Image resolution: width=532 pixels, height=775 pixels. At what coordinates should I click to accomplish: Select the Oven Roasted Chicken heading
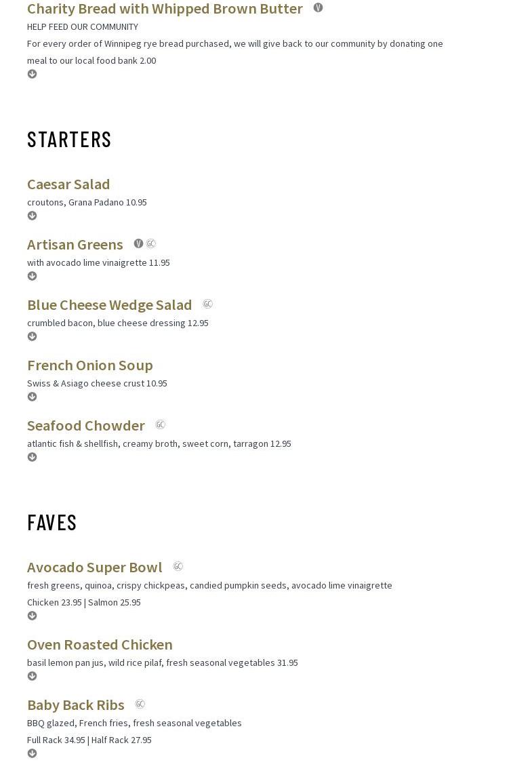[100, 644]
